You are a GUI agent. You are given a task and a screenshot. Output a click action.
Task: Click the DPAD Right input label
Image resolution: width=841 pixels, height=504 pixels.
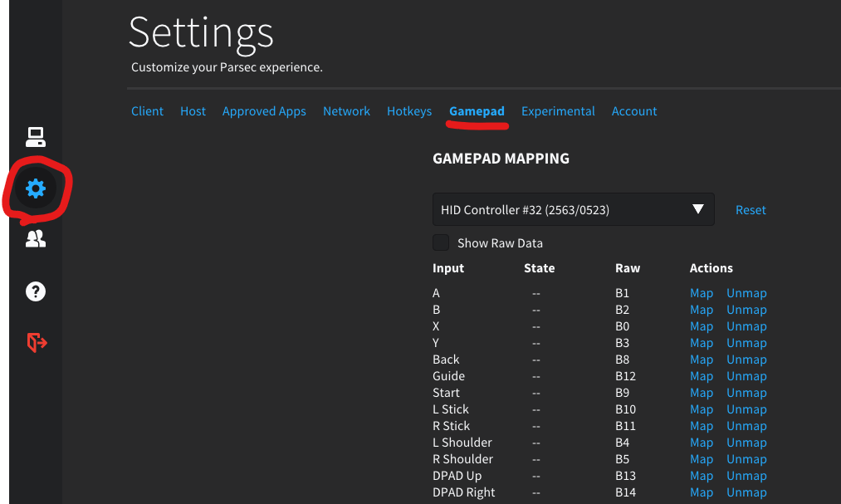point(463,492)
